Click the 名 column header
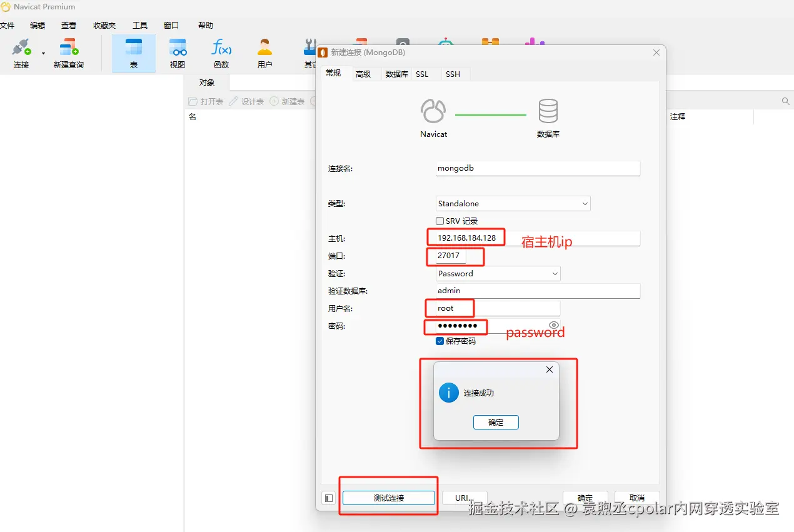The height and width of the screenshot is (532, 794). (x=193, y=117)
